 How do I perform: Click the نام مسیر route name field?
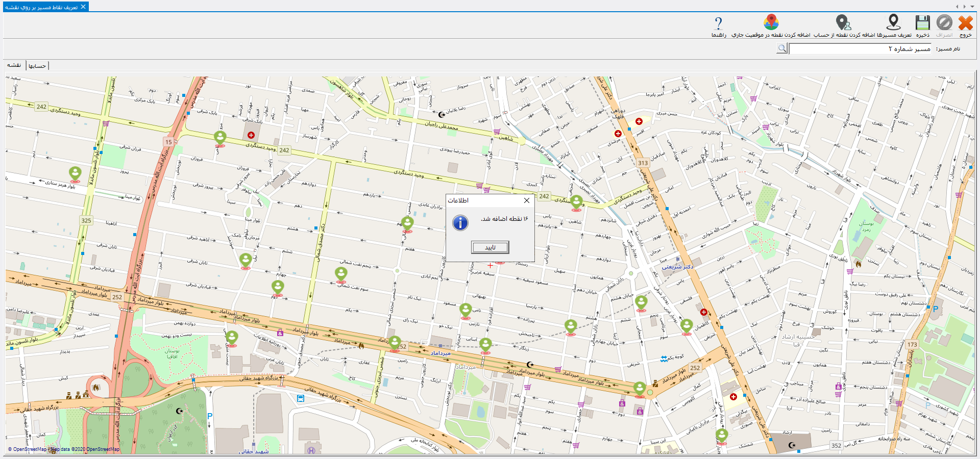coord(860,49)
